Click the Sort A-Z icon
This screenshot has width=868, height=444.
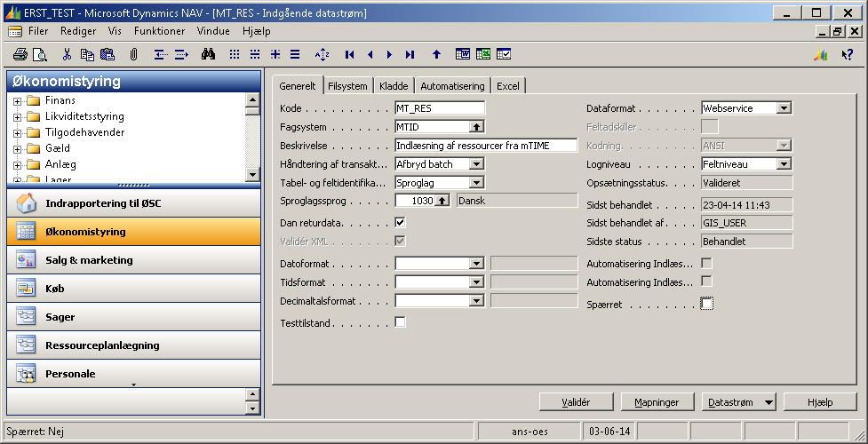coord(323,54)
